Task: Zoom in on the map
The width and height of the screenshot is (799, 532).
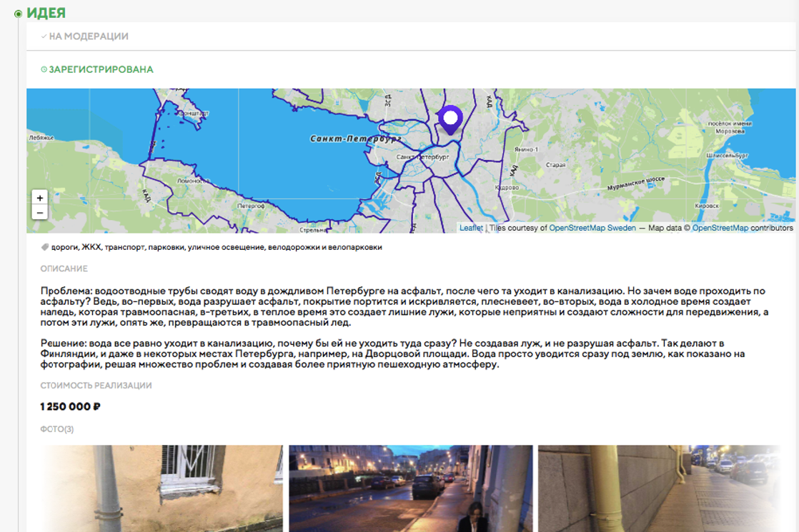Action: click(39, 199)
